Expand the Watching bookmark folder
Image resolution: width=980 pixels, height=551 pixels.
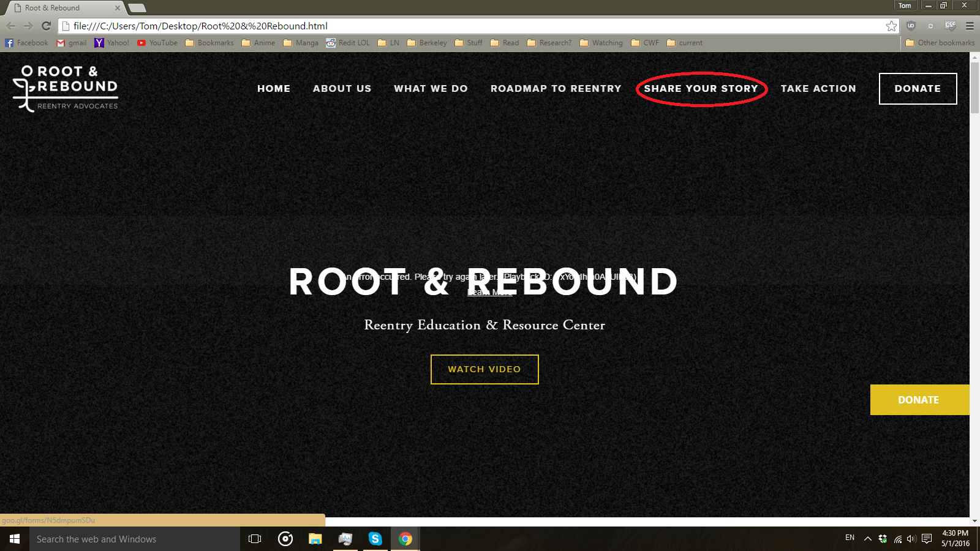[601, 43]
